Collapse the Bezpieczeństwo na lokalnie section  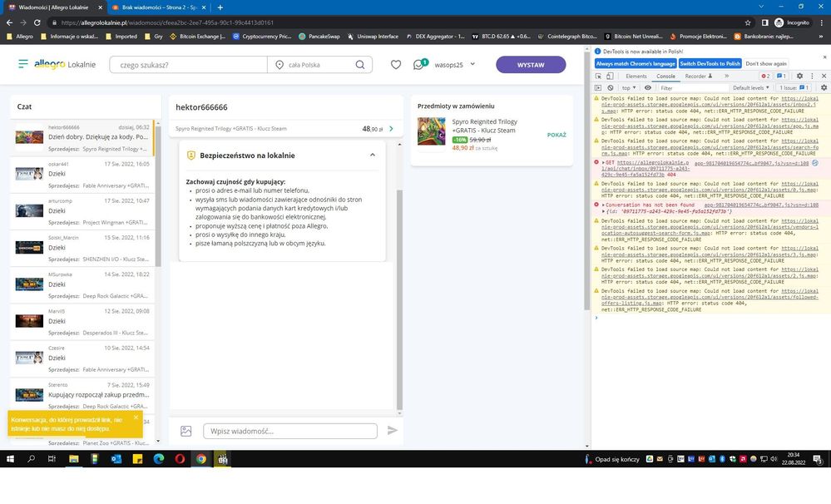coord(373,155)
